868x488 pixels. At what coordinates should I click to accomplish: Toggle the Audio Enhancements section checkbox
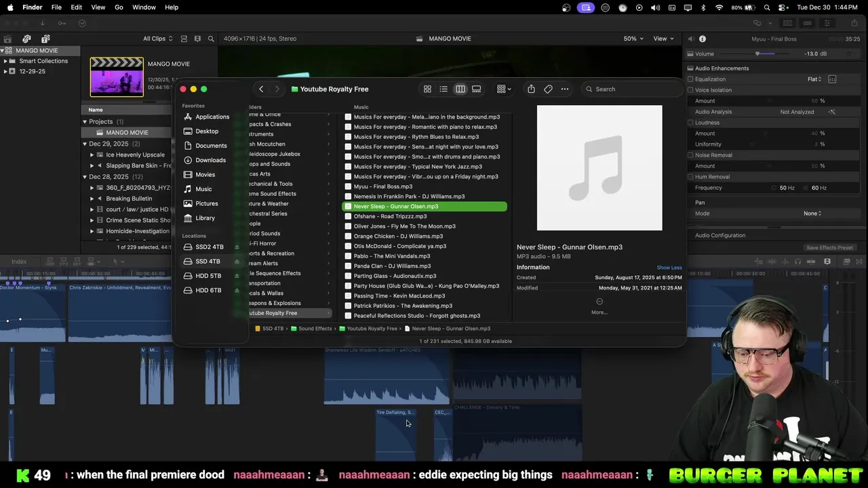(x=690, y=68)
